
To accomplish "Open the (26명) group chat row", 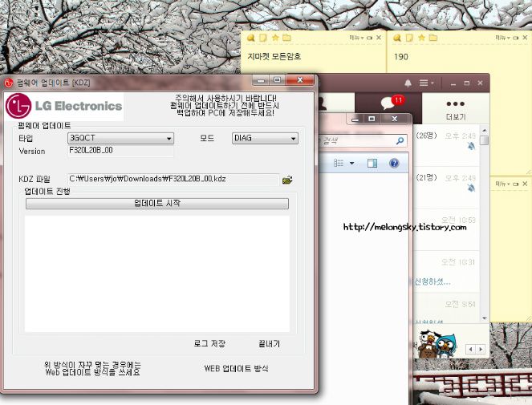I will pyautogui.click(x=446, y=146).
